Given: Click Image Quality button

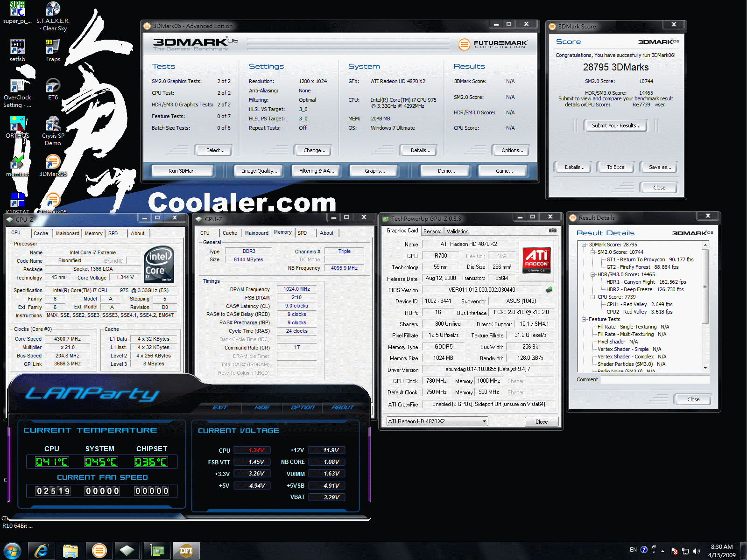Looking at the screenshot, I should (x=260, y=171).
